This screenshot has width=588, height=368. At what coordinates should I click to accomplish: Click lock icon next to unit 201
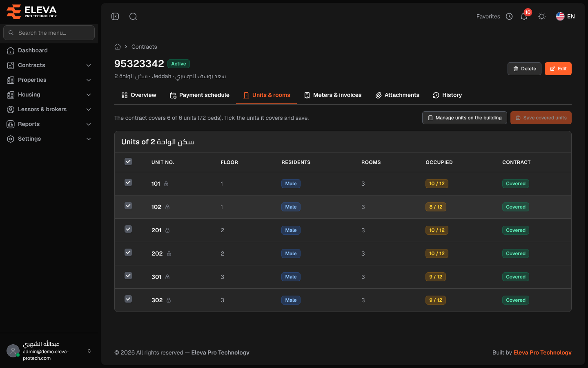click(x=167, y=230)
